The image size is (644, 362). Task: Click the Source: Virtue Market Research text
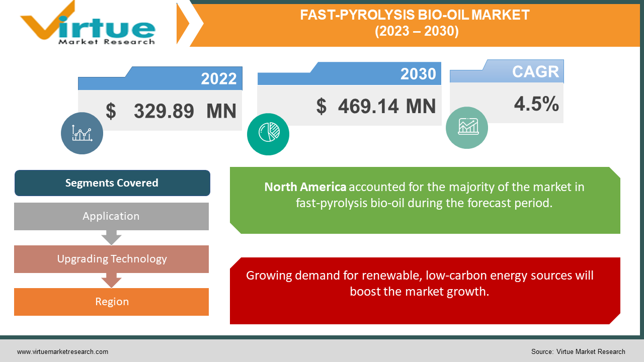click(578, 352)
